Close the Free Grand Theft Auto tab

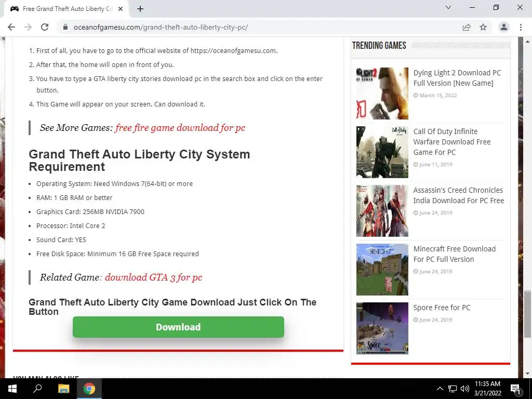click(121, 9)
